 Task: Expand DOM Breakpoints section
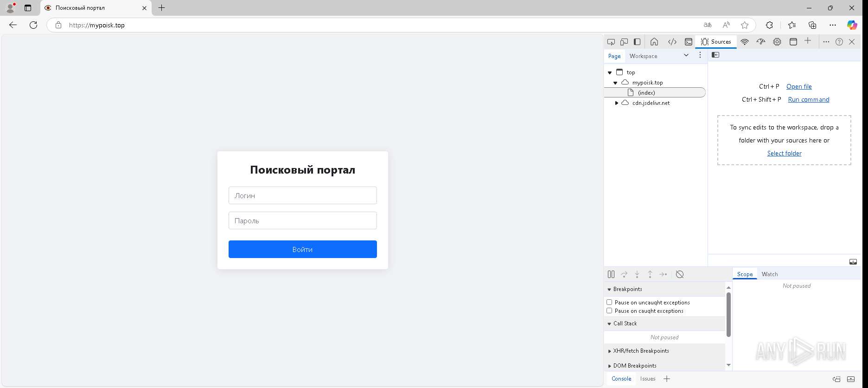click(609, 366)
